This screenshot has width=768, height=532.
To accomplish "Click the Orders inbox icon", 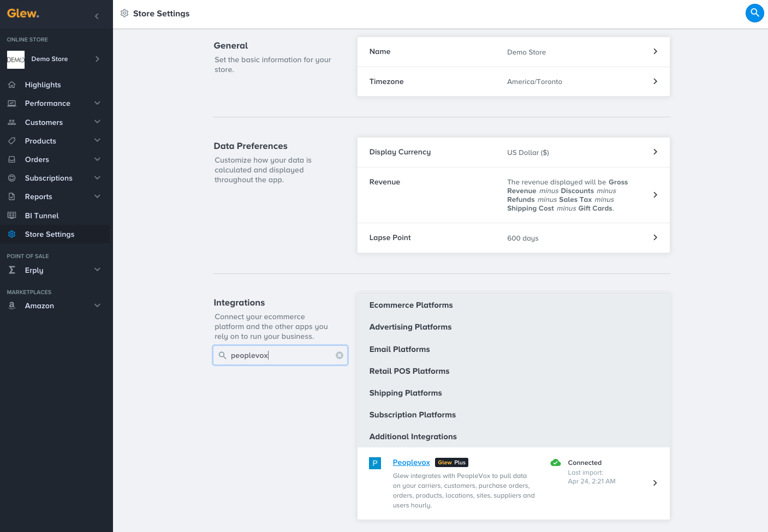I will tap(12, 159).
